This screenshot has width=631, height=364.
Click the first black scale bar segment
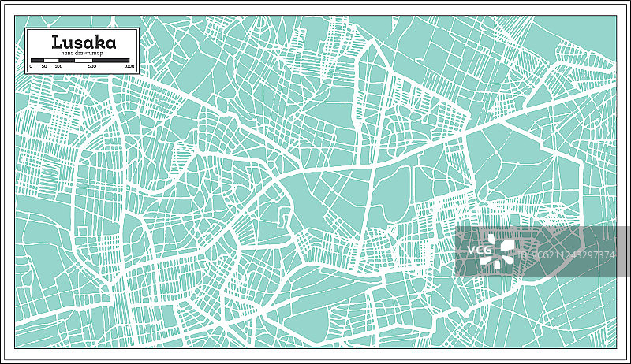(37, 61)
